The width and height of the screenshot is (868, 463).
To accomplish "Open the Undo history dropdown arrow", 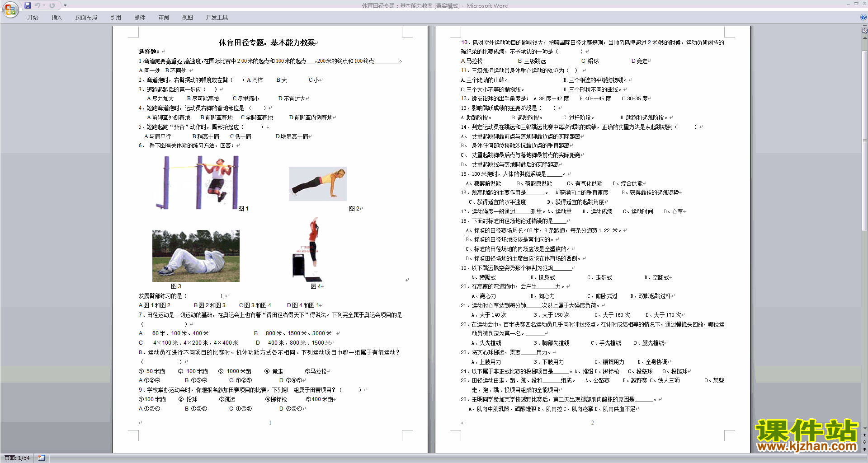I will (44, 5).
